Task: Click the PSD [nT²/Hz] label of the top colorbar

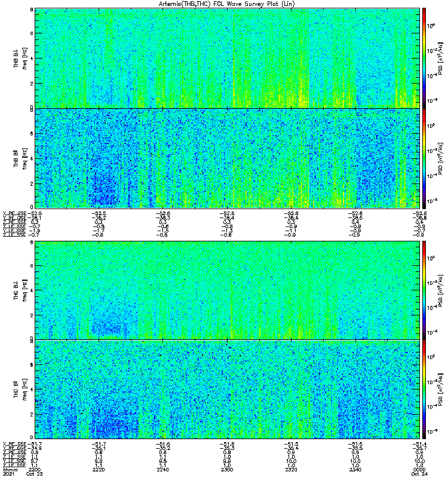Action: coord(440,58)
